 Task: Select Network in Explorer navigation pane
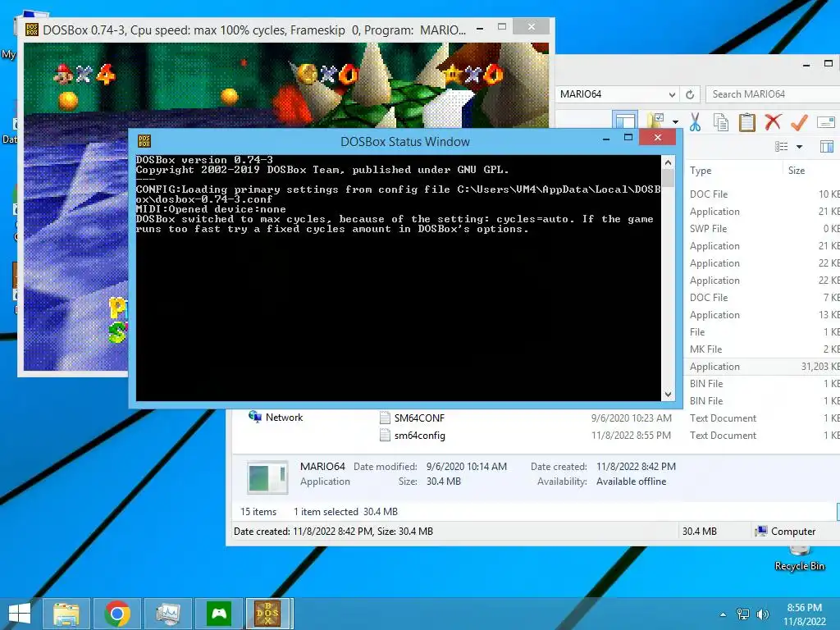(x=276, y=417)
